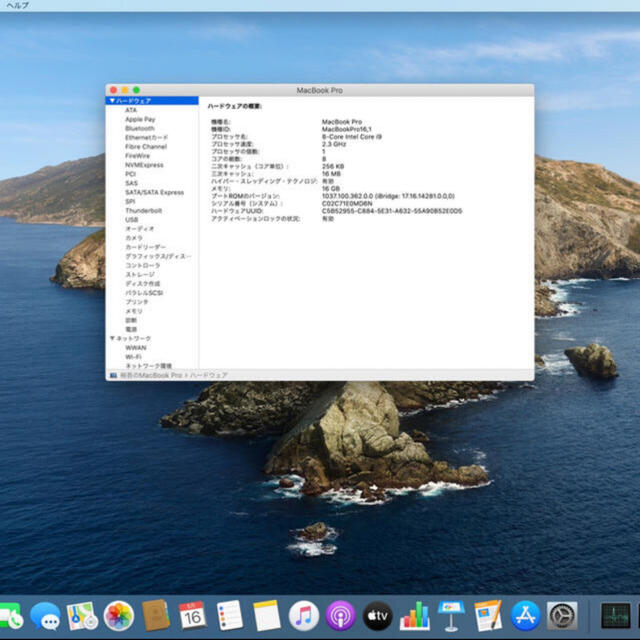The width and height of the screenshot is (640, 640).
Task: Collapse the ネットワーク section triangle
Action: pyautogui.click(x=112, y=338)
